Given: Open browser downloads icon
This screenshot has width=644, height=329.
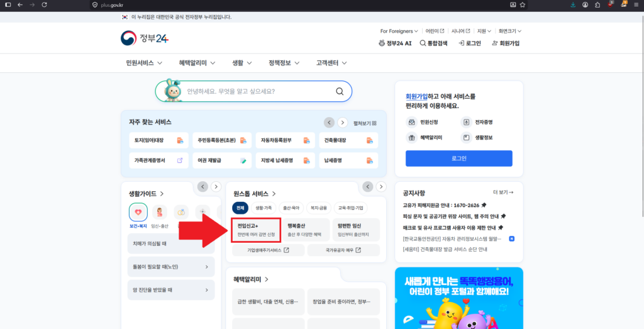Looking at the screenshot, I should 573,5.
